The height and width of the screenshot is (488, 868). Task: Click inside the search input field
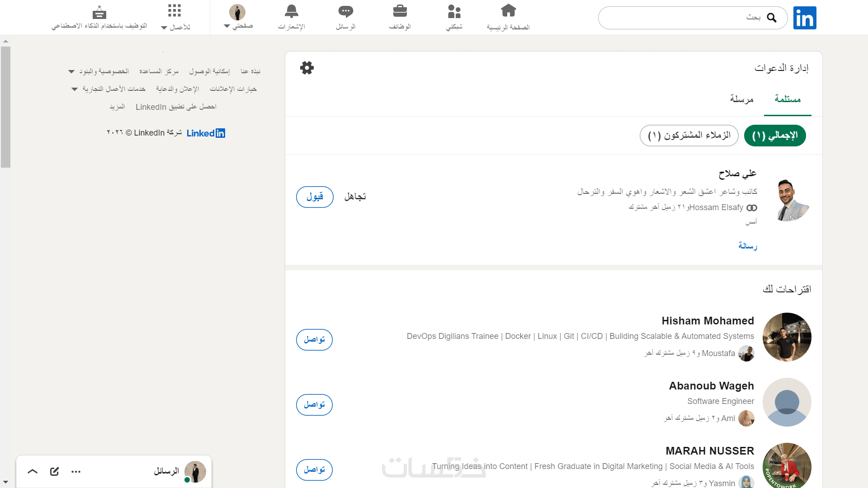click(x=678, y=18)
